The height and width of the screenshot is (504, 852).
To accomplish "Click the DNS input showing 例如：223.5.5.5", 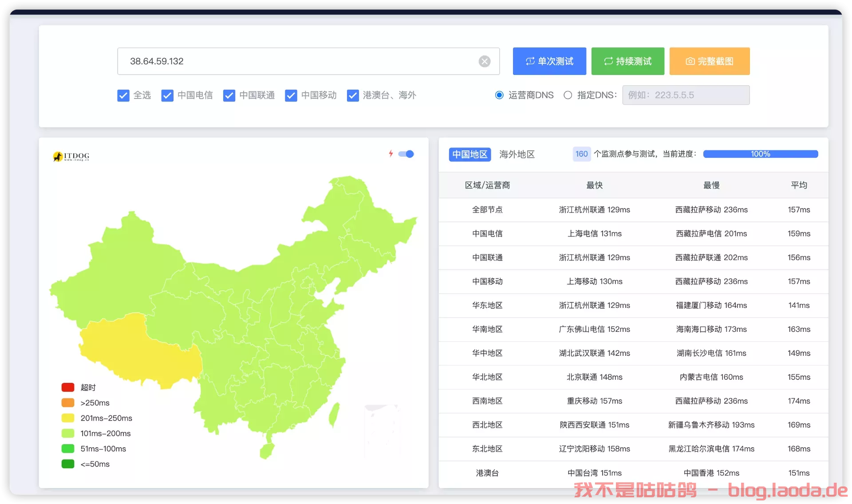I will coord(686,95).
